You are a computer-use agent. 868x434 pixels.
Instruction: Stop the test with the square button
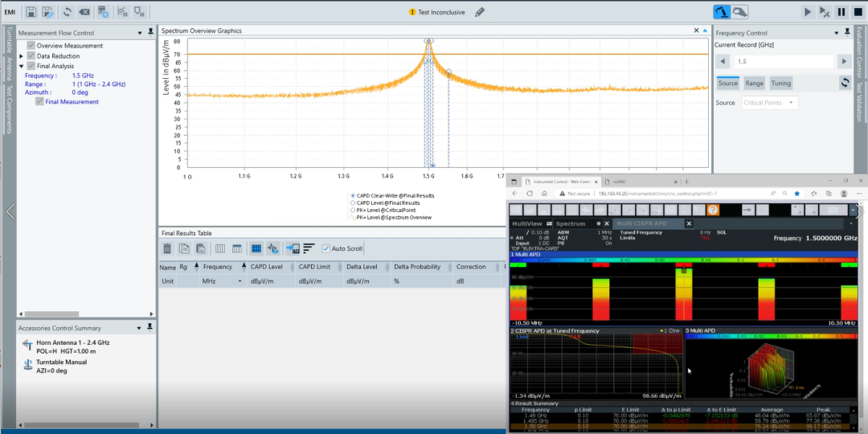(x=858, y=11)
